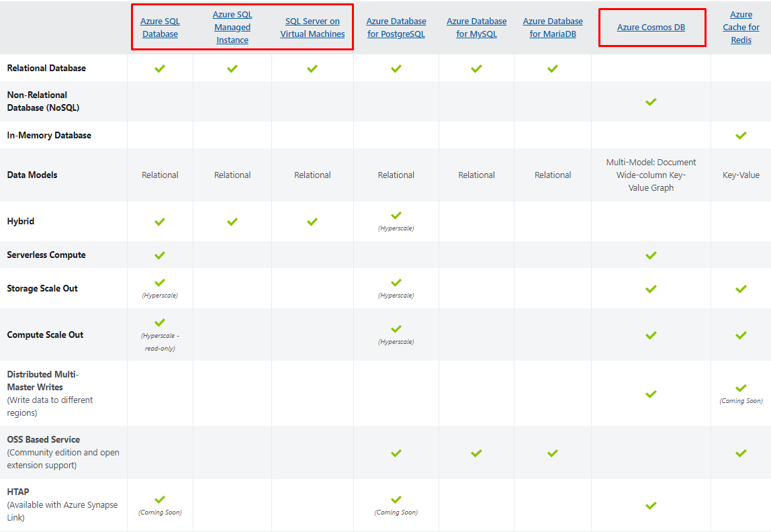
Task: Click the Azure Cosmos DB link
Action: click(651, 28)
